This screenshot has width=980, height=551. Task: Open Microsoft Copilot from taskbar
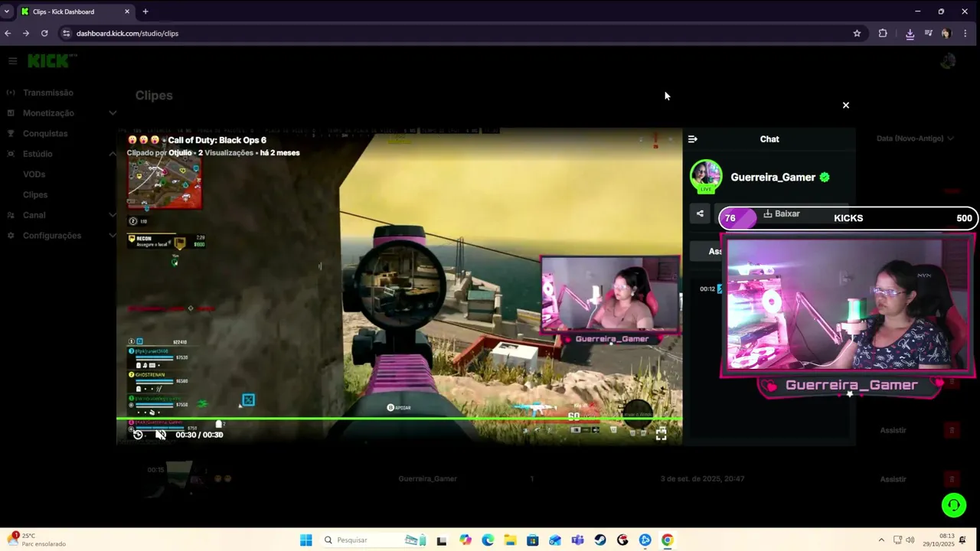coord(465,540)
